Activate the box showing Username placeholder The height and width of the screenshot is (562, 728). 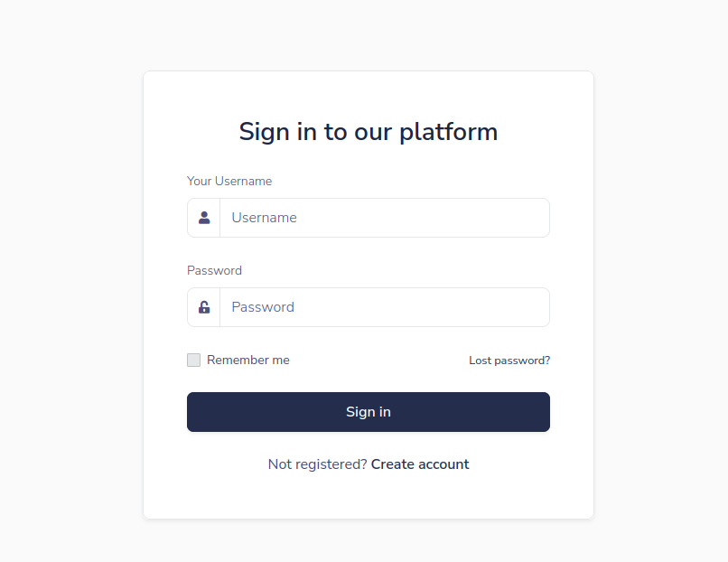[x=385, y=218]
